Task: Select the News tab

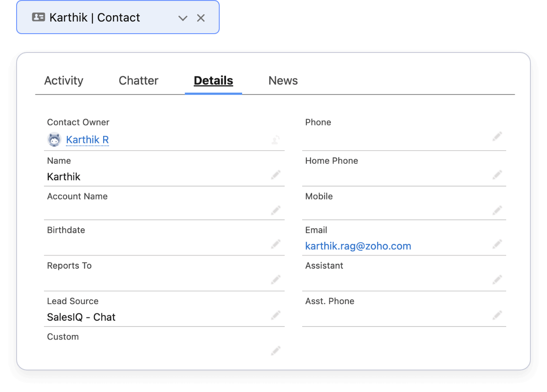Action: tap(283, 81)
